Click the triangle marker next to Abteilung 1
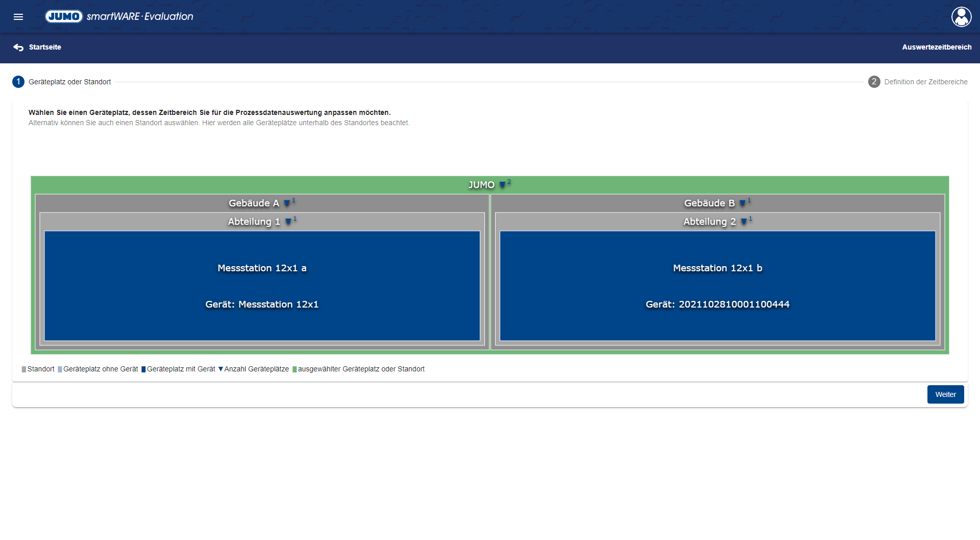980x540 pixels. point(288,222)
